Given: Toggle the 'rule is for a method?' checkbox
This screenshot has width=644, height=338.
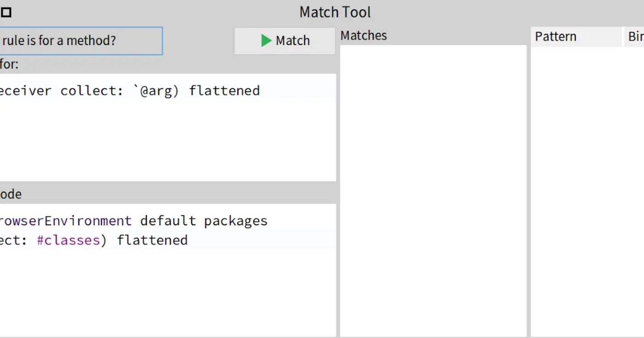Looking at the screenshot, I should (x=80, y=40).
